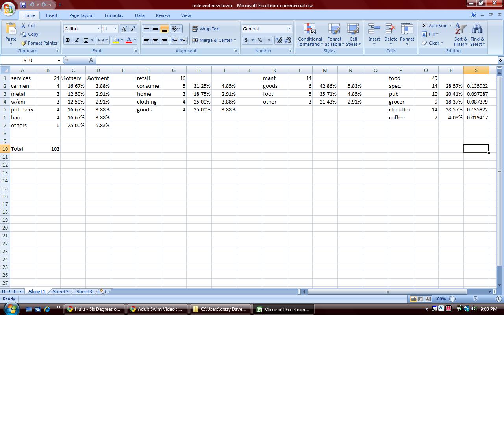
Task: Open the font name Calibri dropdown
Action: (x=98, y=29)
